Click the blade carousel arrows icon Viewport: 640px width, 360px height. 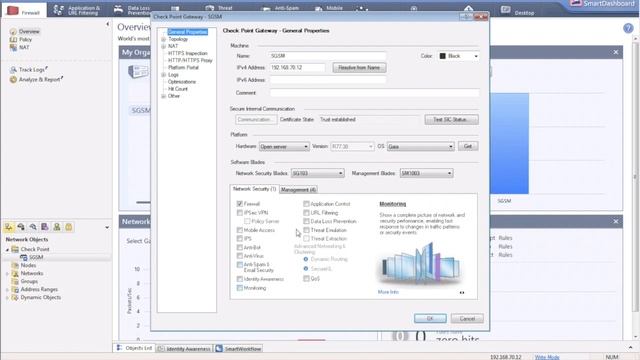462,293
